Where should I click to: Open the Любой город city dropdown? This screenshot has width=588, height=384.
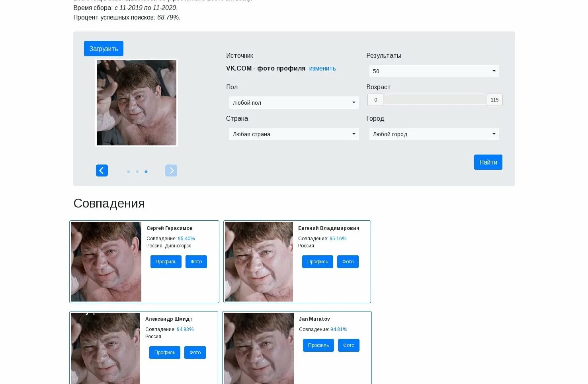coord(434,134)
